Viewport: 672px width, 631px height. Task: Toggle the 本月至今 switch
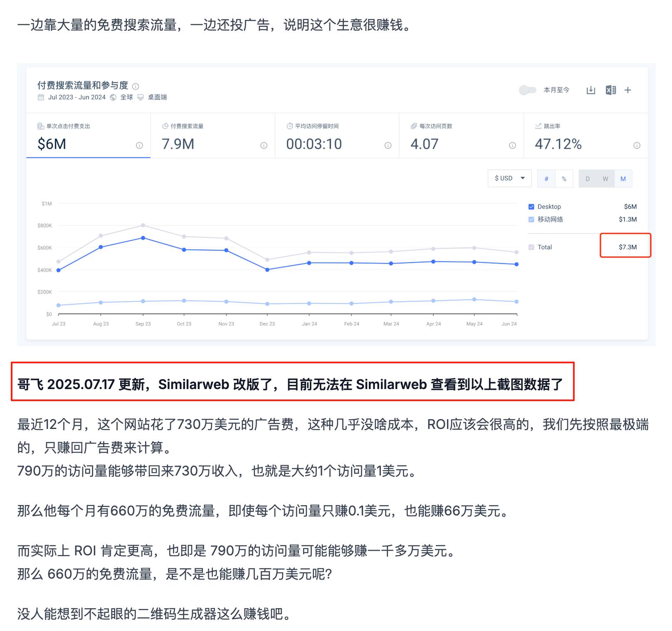click(528, 90)
